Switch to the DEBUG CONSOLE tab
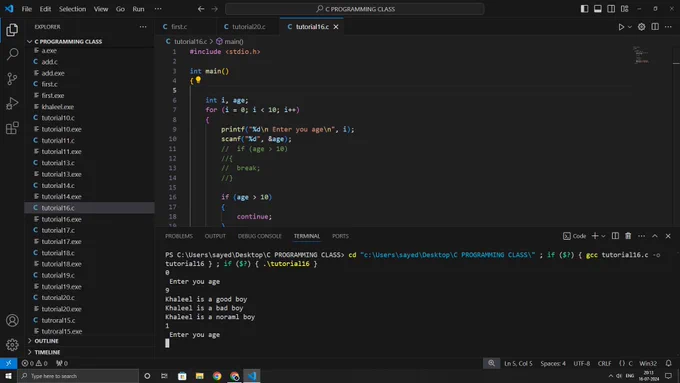This screenshot has height=383, width=680. point(259,236)
